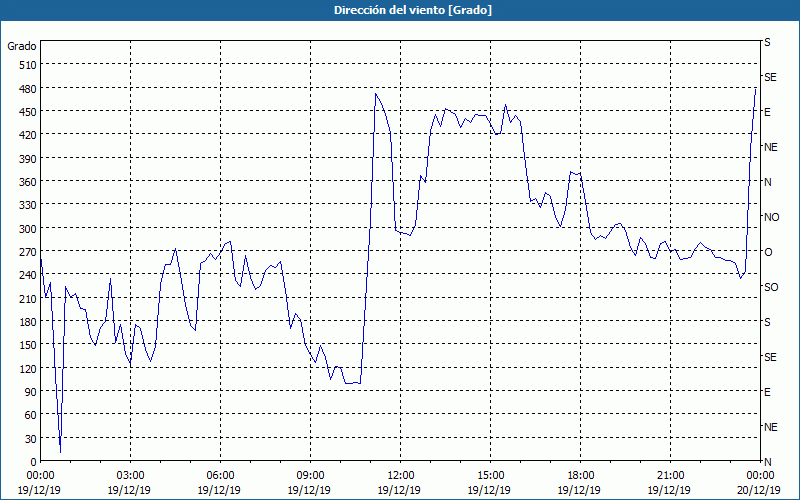Image resolution: width=800 pixels, height=500 pixels.
Task: Click the 'Dirección del viento [Grado]' chart title
Action: click(x=413, y=10)
